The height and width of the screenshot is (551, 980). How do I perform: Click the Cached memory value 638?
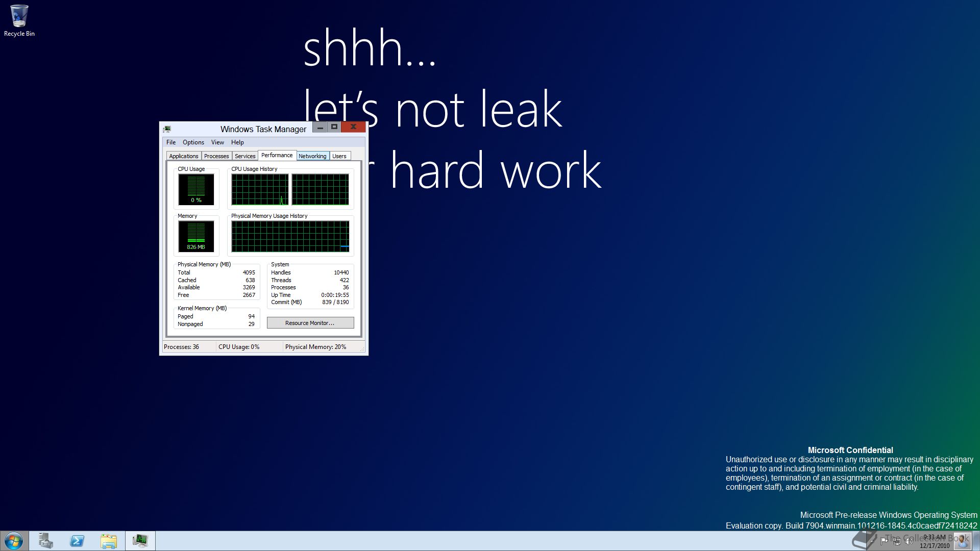(250, 280)
